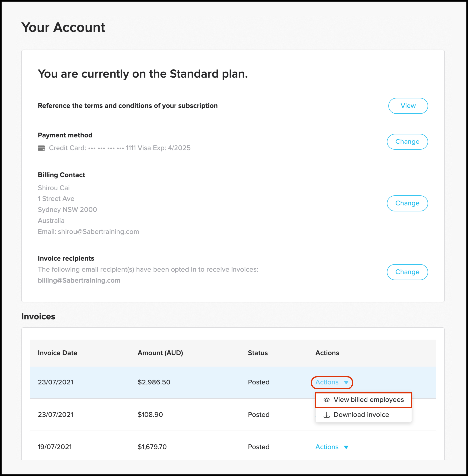Click the credit card icon beside payment details

click(x=41, y=148)
